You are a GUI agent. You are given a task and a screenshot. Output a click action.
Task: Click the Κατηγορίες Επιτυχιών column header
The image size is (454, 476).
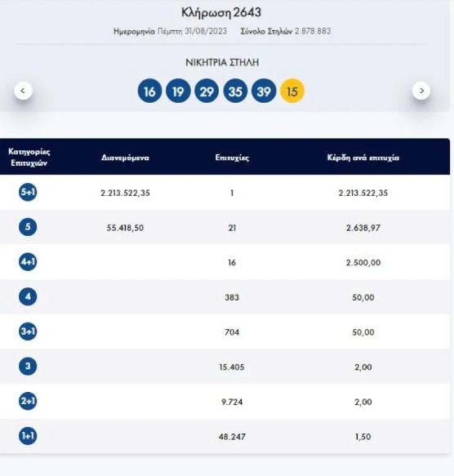[29, 158]
